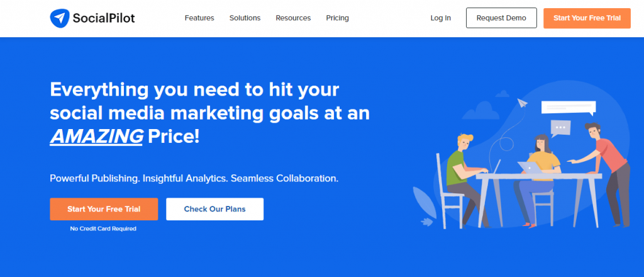Click the cloud icon in illustration

480,110
